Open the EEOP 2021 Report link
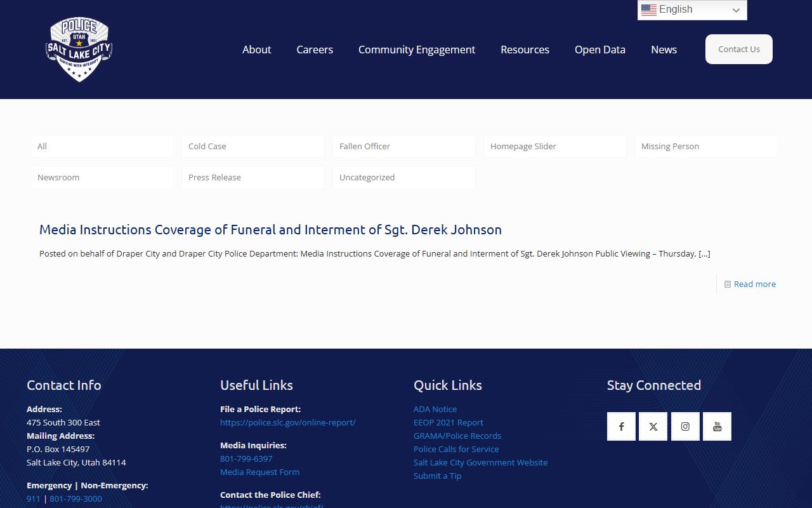Viewport: 812px width, 508px height. click(448, 422)
